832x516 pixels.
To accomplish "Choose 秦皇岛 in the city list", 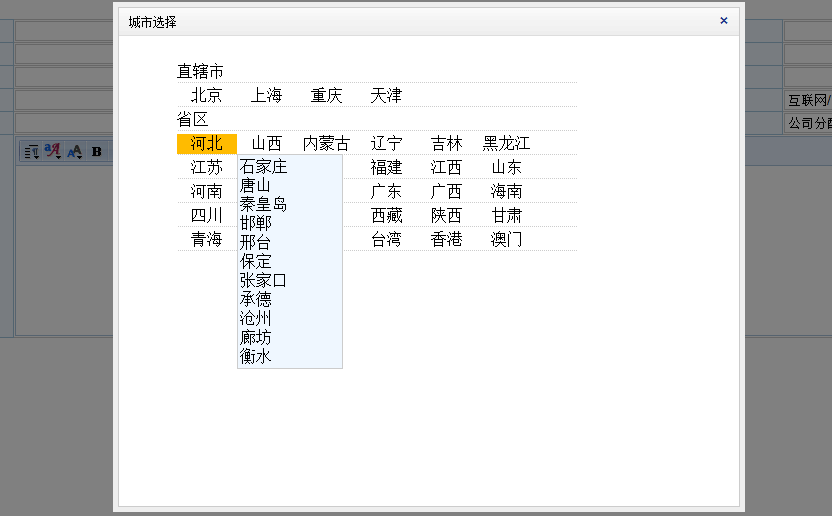I will [x=264, y=205].
